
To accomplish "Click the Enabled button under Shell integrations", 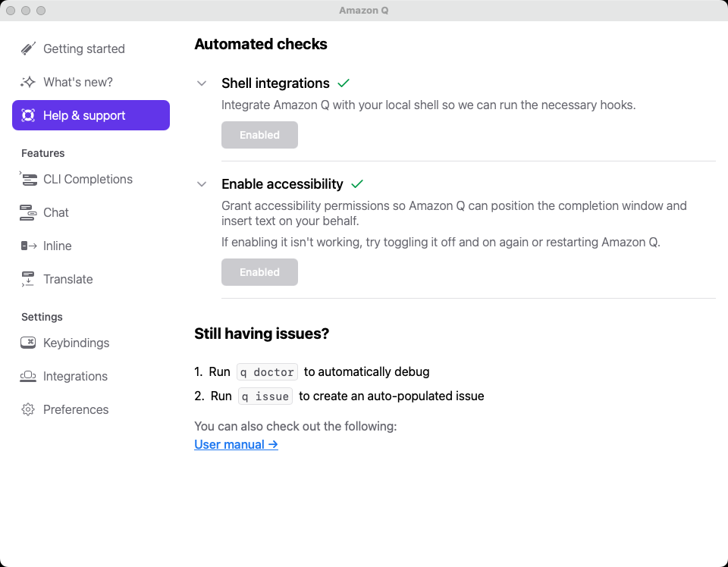I will 259,135.
